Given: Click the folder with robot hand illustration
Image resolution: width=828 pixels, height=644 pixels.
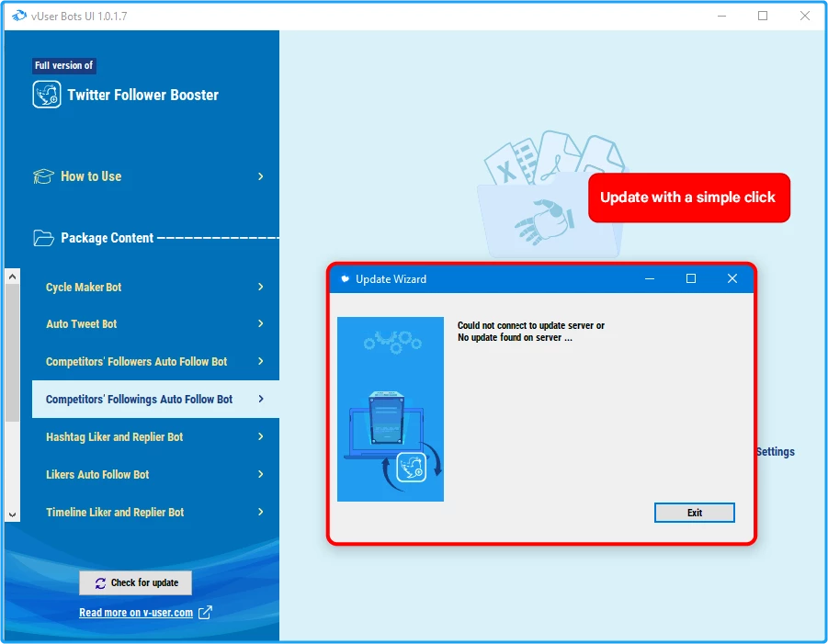Looking at the screenshot, I should point(551,194).
